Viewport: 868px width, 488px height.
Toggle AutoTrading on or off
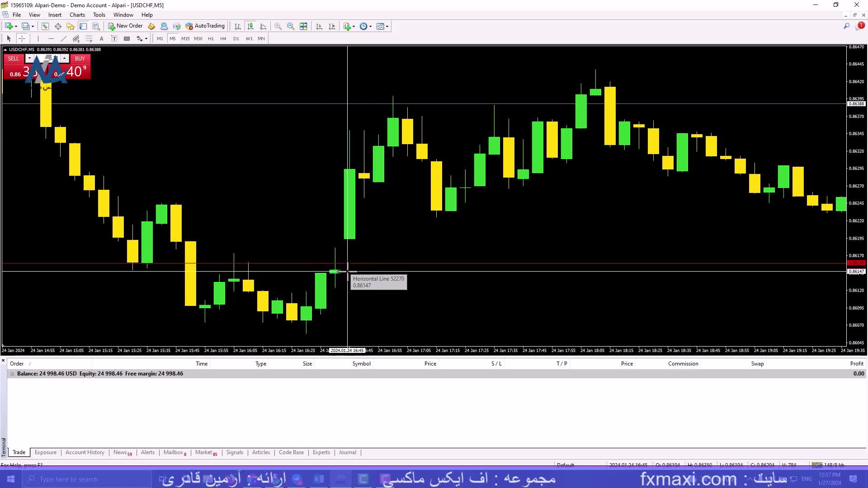pyautogui.click(x=205, y=26)
